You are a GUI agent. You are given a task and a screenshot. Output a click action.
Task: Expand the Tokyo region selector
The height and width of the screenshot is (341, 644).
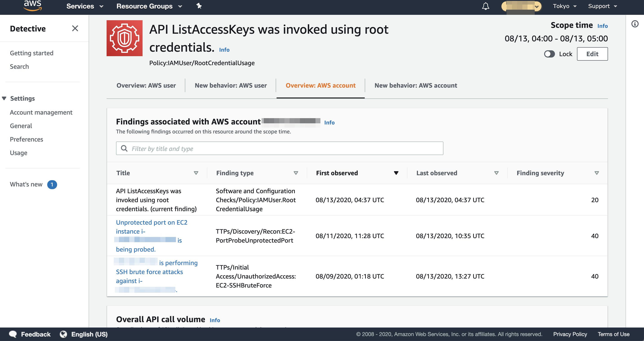pos(564,6)
